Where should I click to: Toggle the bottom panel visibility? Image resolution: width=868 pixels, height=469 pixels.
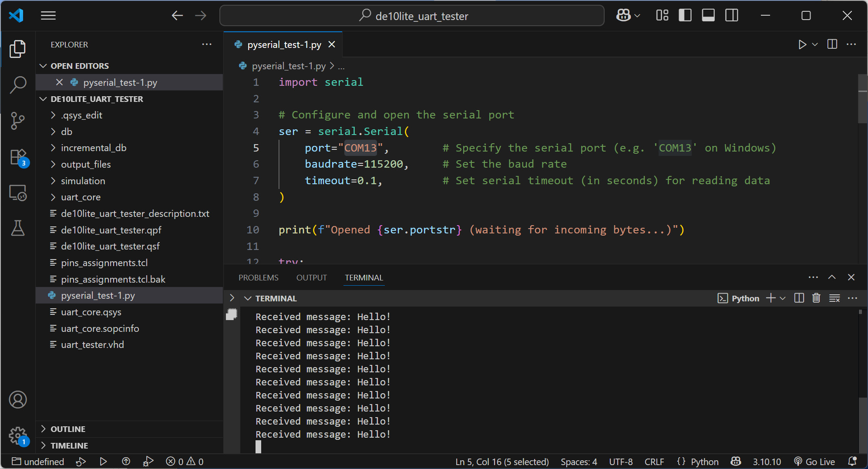[x=708, y=16]
